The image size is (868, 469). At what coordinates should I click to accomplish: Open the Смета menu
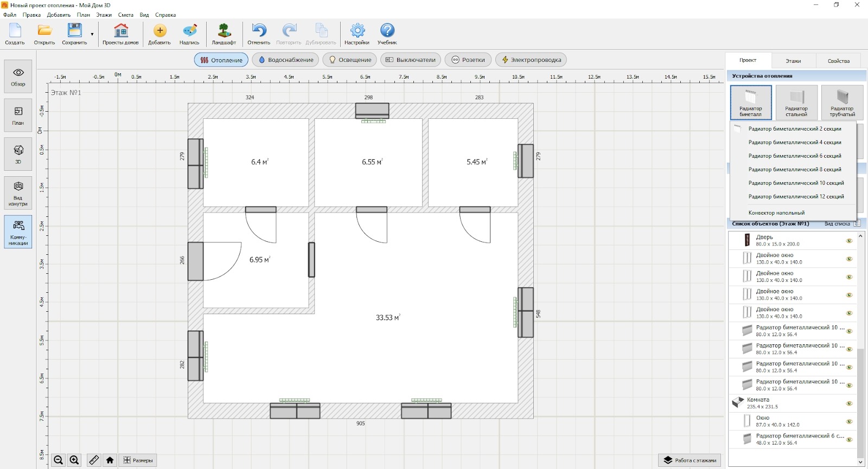[125, 15]
